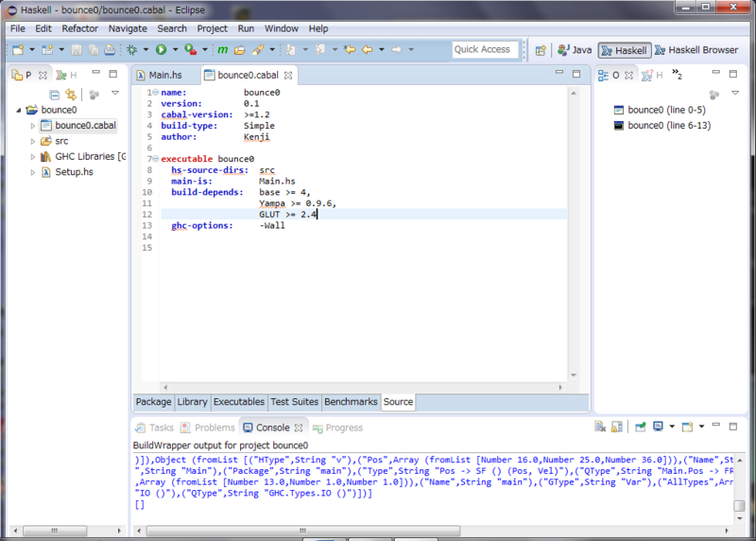Image resolution: width=756 pixels, height=541 pixels.
Task: Toggle Link with Editor in Project Explorer
Action: coord(71,95)
